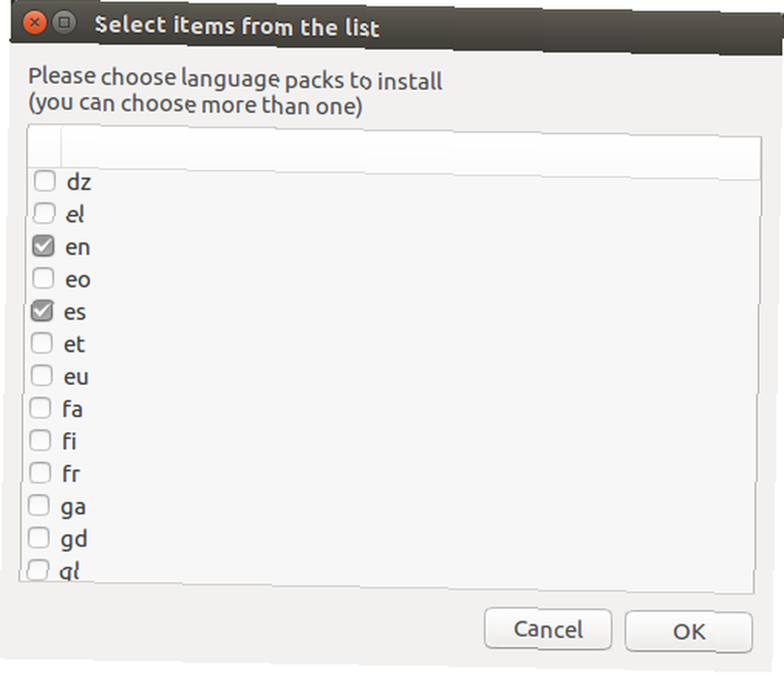
Task: Tick the fi language pack
Action: pos(40,441)
